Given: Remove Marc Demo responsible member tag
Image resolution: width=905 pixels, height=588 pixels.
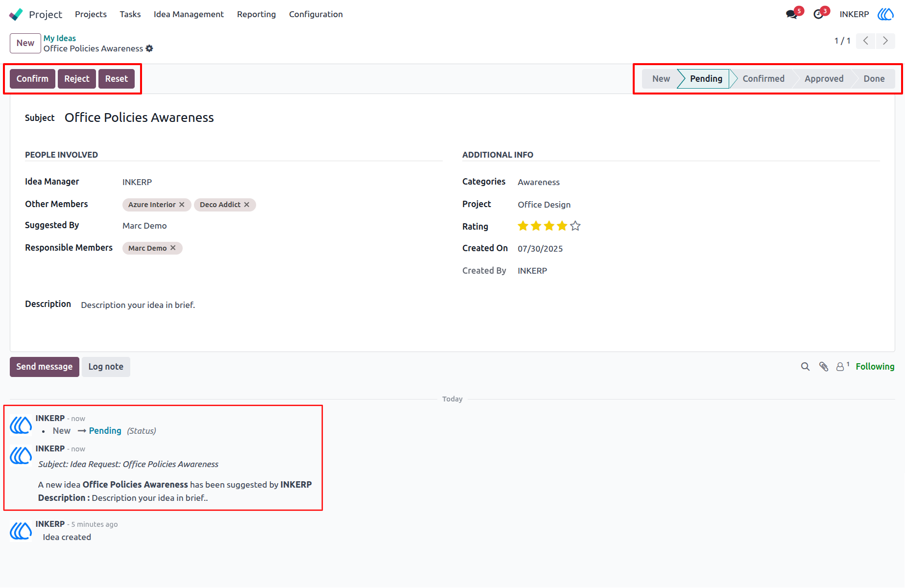Looking at the screenshot, I should [x=173, y=248].
